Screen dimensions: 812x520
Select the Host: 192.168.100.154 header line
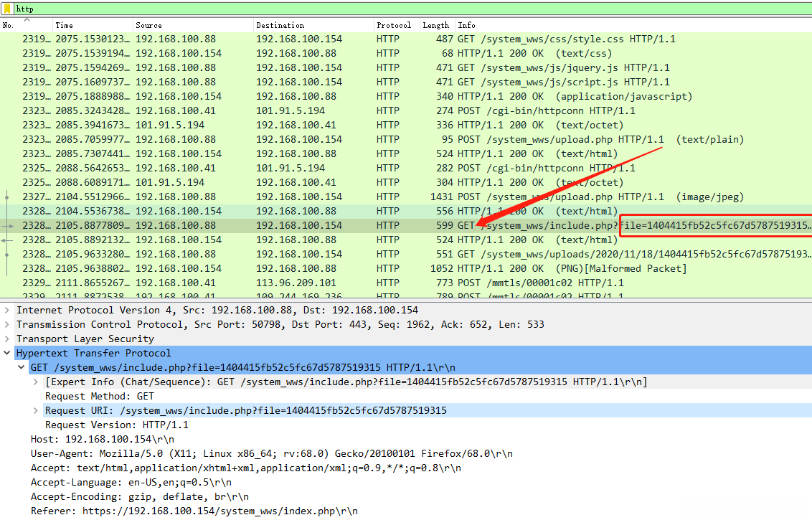coord(103,439)
